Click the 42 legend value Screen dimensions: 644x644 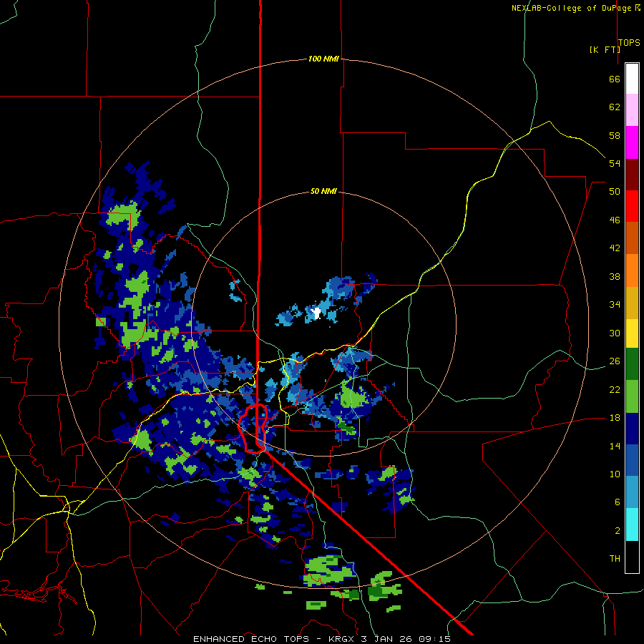615,248
